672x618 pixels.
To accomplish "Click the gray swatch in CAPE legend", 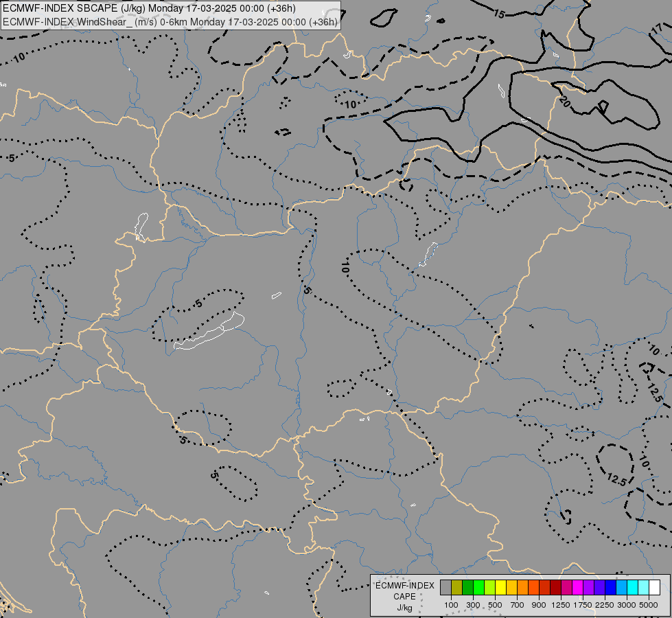I will tap(445, 588).
